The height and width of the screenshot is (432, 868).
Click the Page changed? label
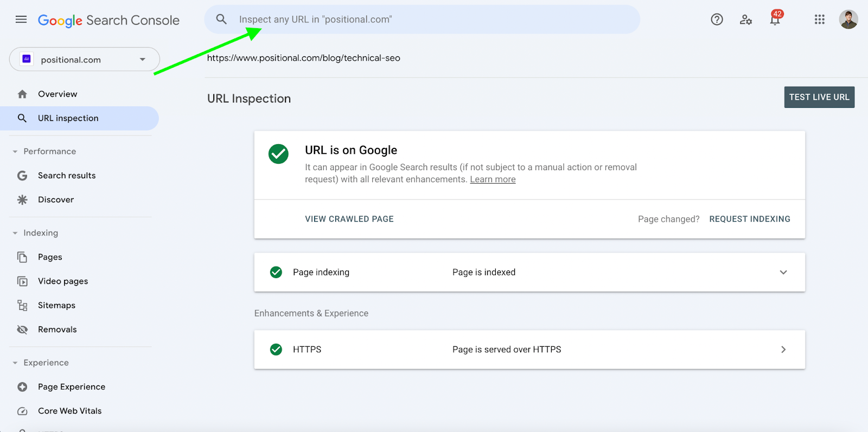pos(669,219)
